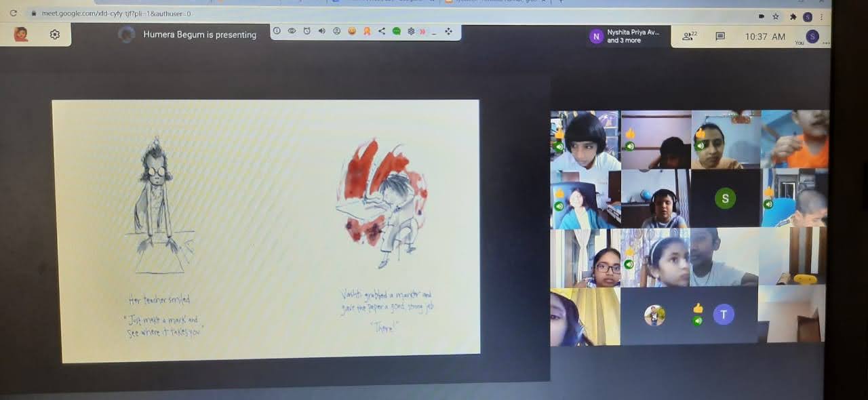Click the share icon in the toolbar

pos(382,31)
